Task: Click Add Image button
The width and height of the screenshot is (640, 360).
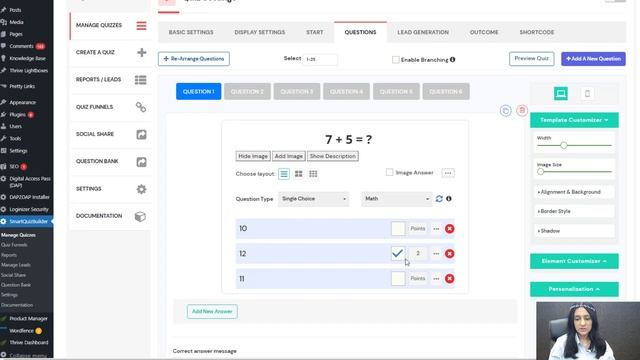Action: click(289, 156)
